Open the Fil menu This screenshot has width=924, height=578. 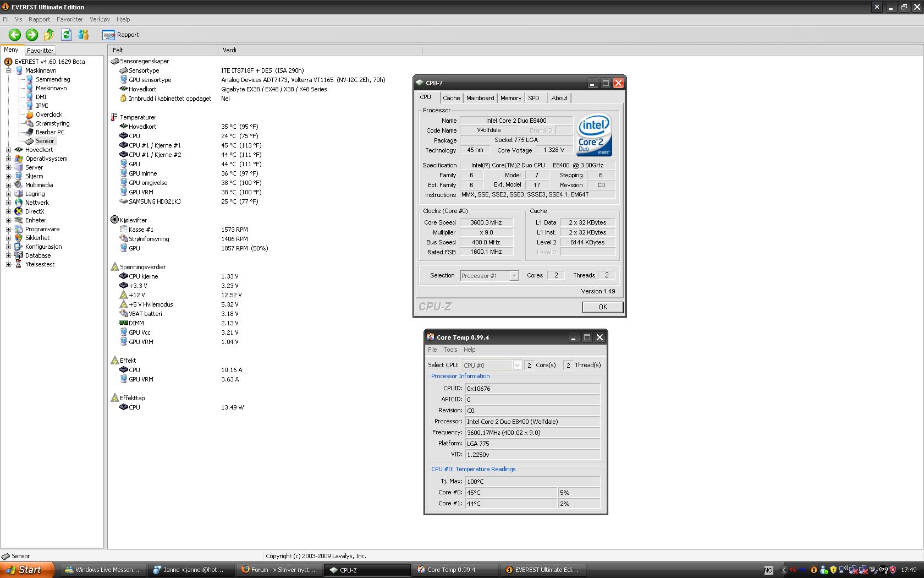click(6, 19)
